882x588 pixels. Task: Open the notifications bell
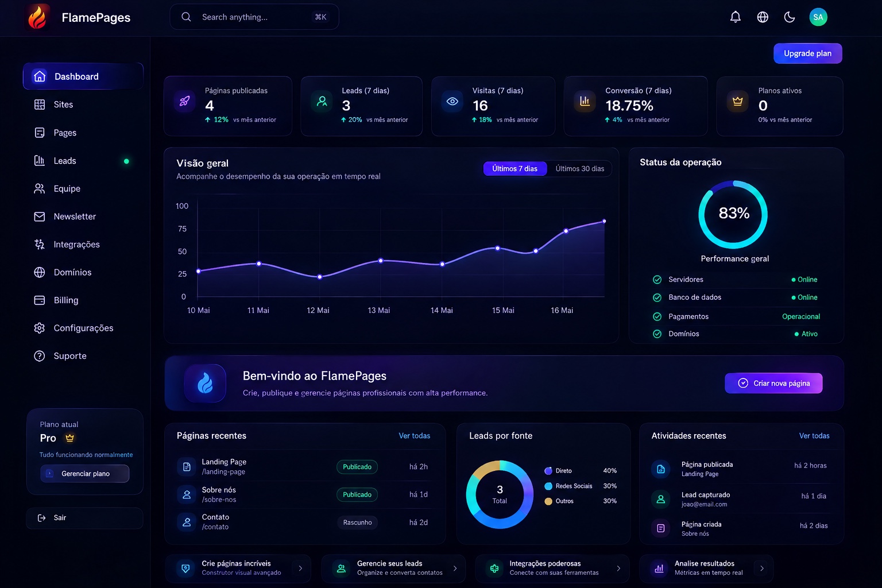pos(735,17)
